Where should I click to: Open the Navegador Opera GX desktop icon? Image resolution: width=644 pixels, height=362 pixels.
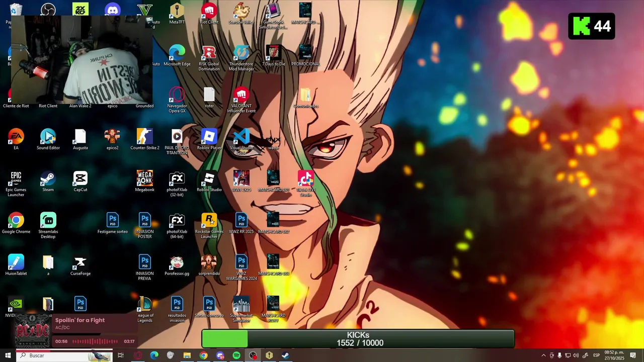[177, 100]
